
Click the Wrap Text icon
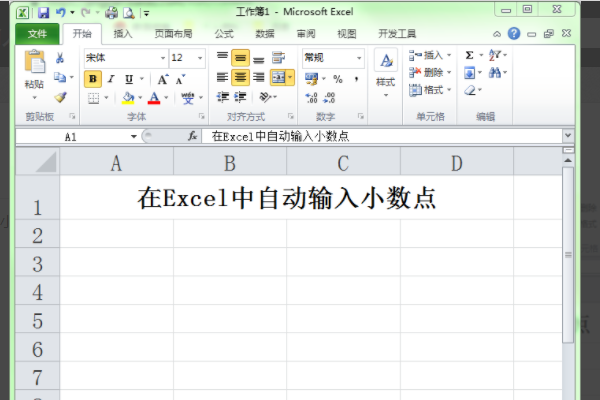click(278, 58)
